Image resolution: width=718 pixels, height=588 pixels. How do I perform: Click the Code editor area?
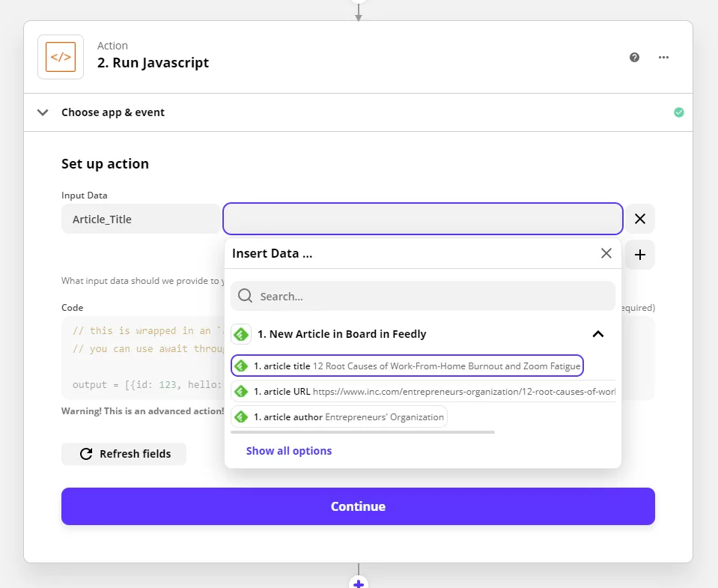(143, 357)
